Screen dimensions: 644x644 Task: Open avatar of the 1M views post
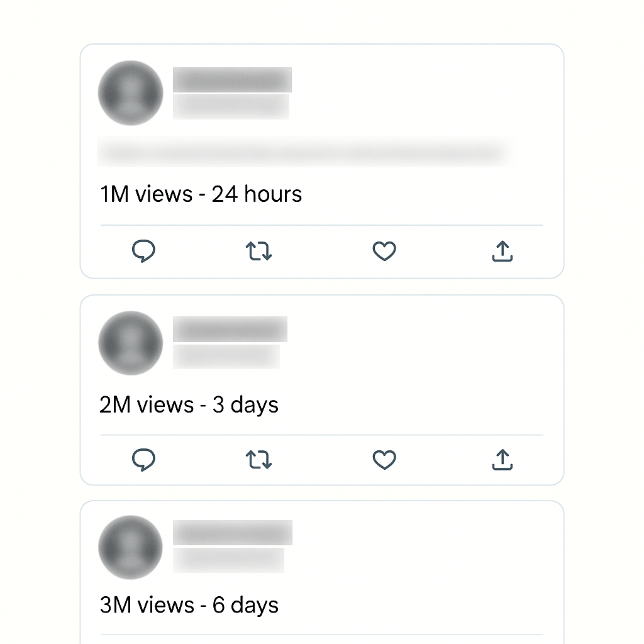click(131, 93)
